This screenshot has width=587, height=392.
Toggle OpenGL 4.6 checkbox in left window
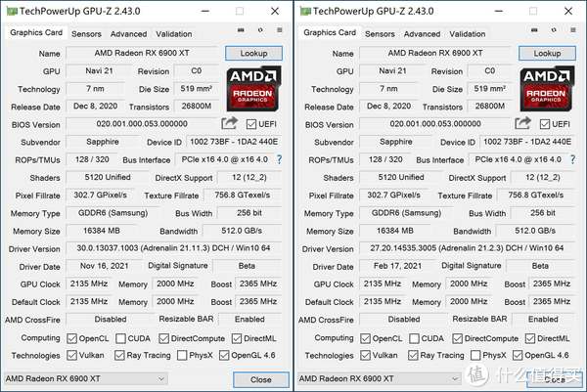[224, 355]
